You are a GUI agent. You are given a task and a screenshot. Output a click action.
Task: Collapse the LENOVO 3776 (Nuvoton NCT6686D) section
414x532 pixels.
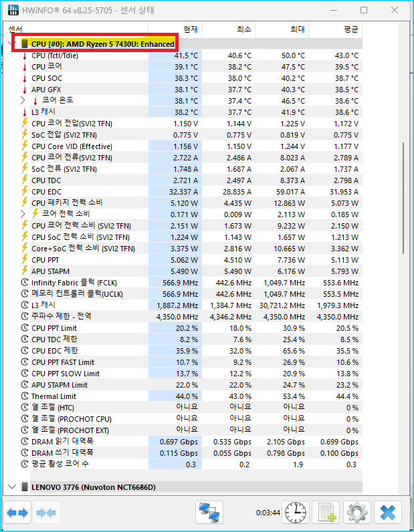[x=11, y=487]
